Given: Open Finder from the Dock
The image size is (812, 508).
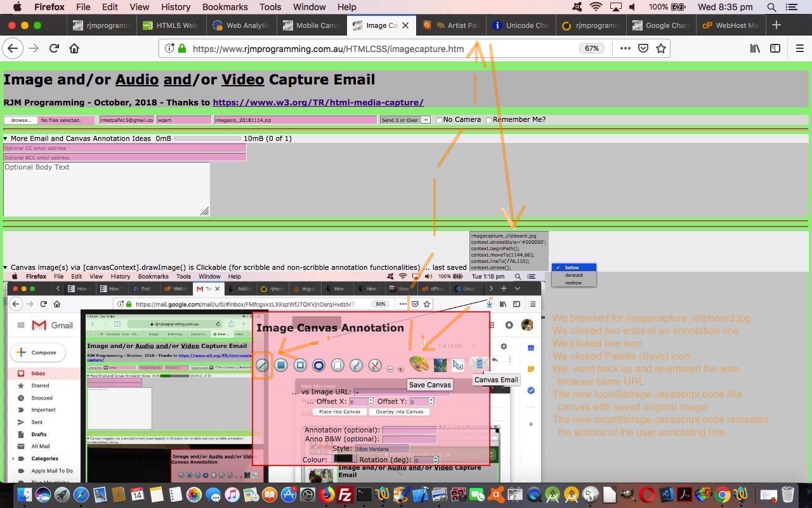Looking at the screenshot, I should (24, 494).
